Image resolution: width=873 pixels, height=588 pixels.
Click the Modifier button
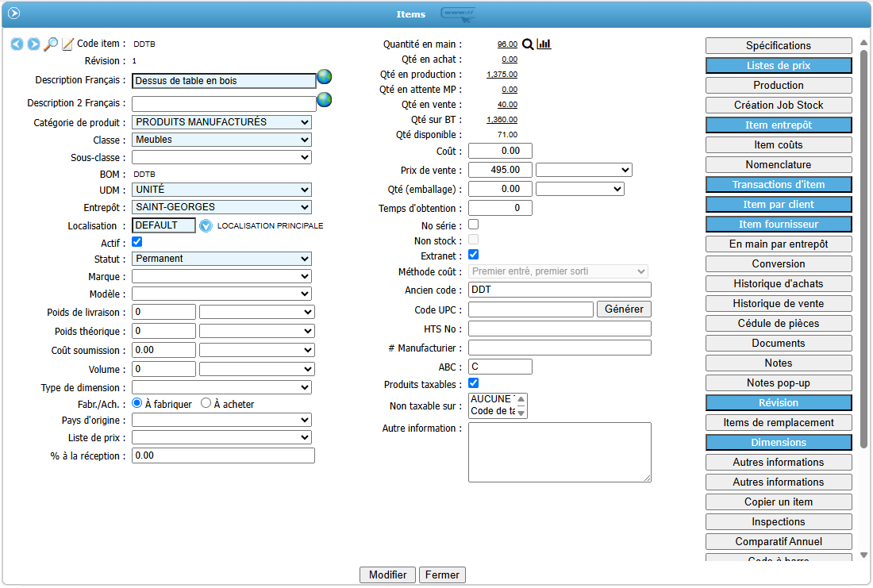pos(387,575)
